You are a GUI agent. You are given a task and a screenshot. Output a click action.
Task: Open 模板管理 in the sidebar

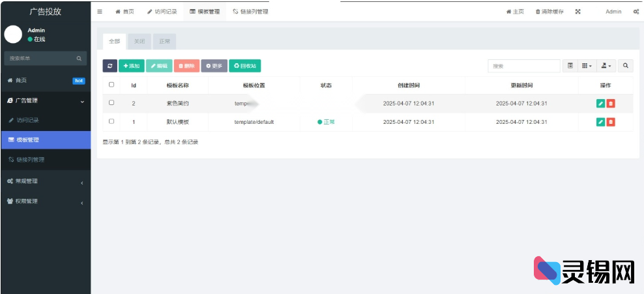pyautogui.click(x=45, y=140)
